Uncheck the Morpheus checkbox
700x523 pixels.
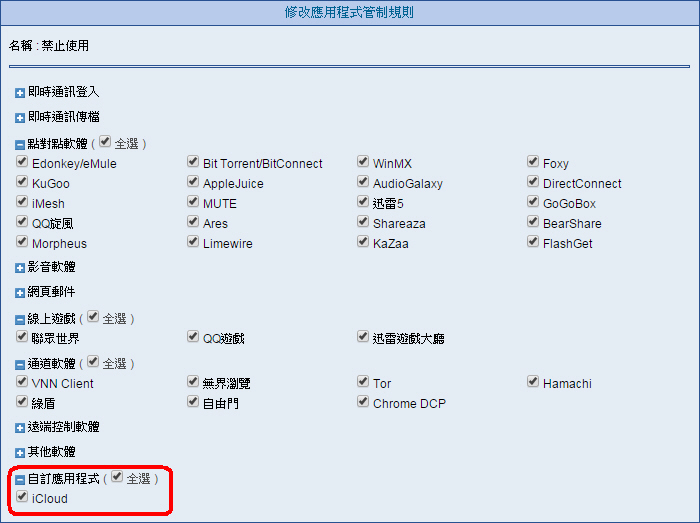(x=22, y=241)
